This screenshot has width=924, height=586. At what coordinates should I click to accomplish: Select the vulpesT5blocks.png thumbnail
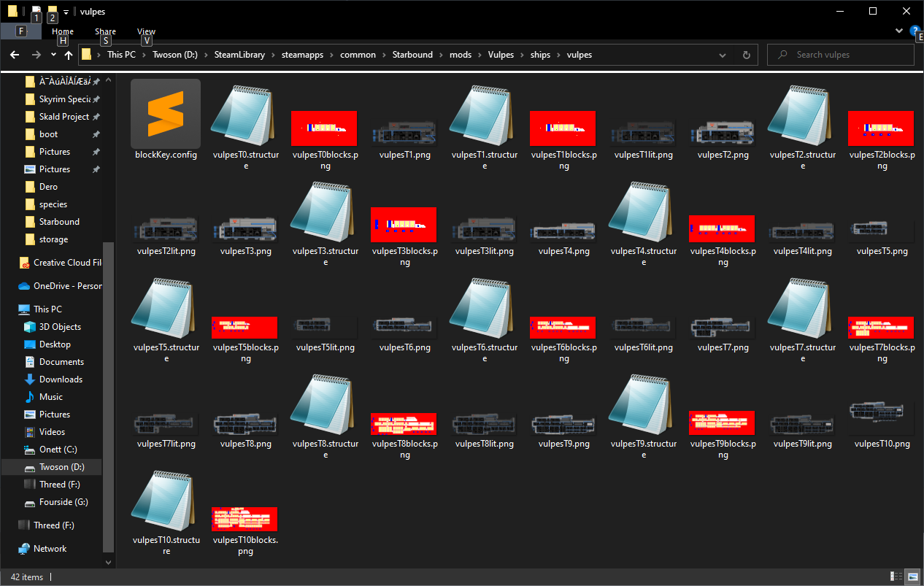245,327
